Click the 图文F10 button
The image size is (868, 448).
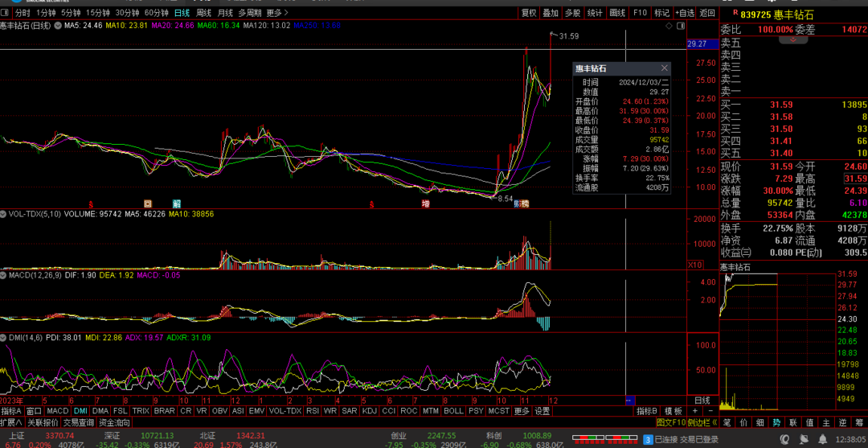tap(671, 422)
